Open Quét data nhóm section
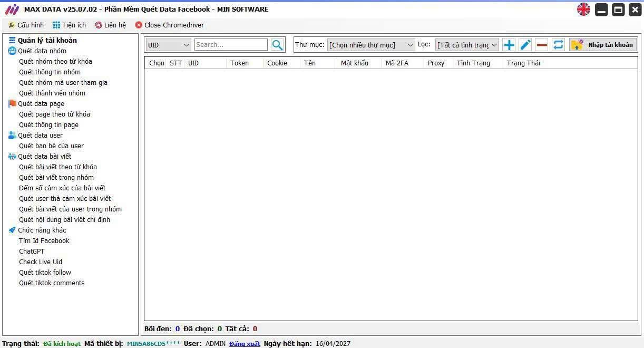 (42, 51)
